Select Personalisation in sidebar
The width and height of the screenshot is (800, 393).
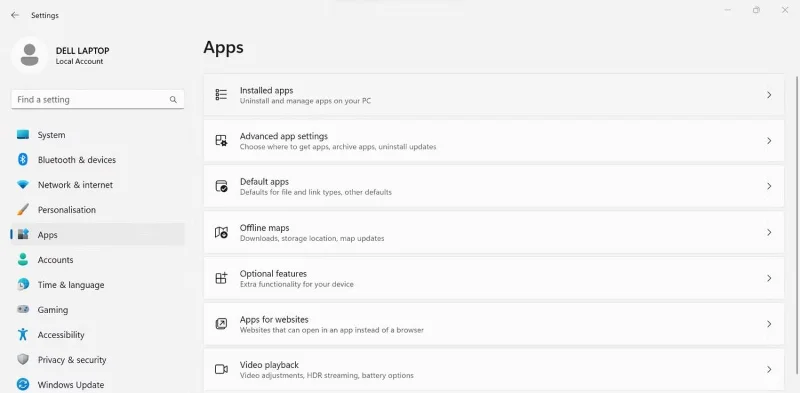97,210
